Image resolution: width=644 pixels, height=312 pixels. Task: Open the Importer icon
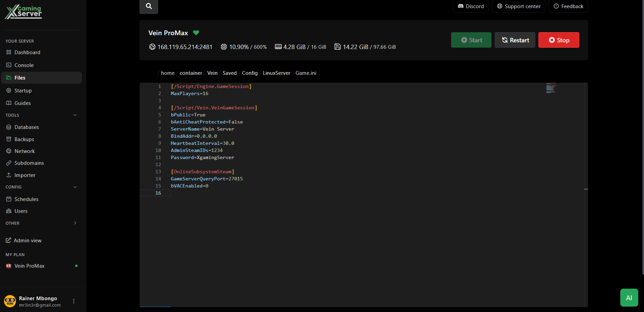[8, 175]
